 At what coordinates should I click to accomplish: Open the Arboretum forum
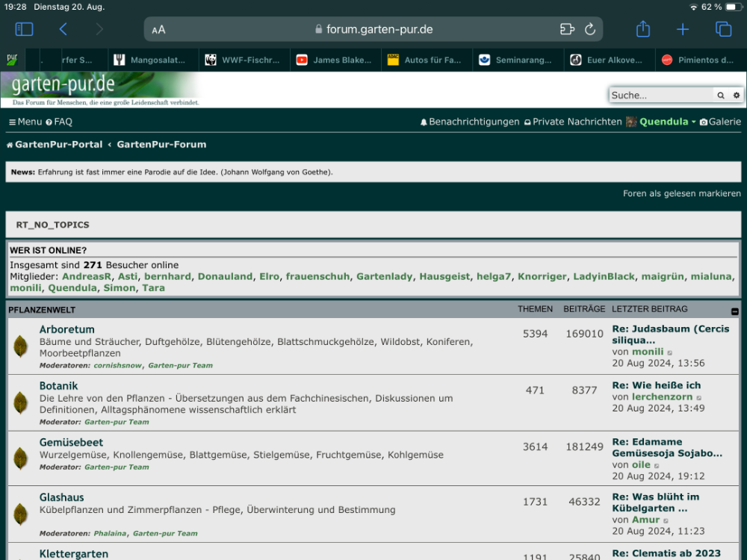pos(67,329)
